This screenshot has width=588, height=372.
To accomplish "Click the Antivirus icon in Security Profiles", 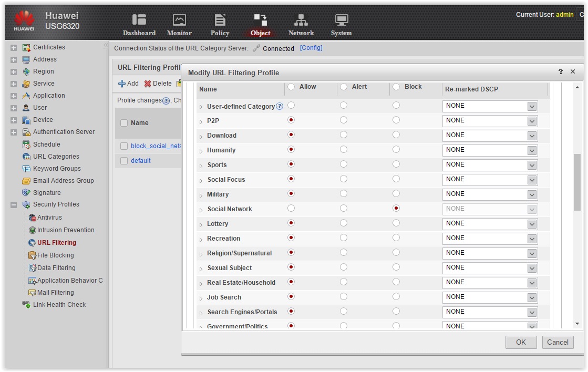I will 33,217.
